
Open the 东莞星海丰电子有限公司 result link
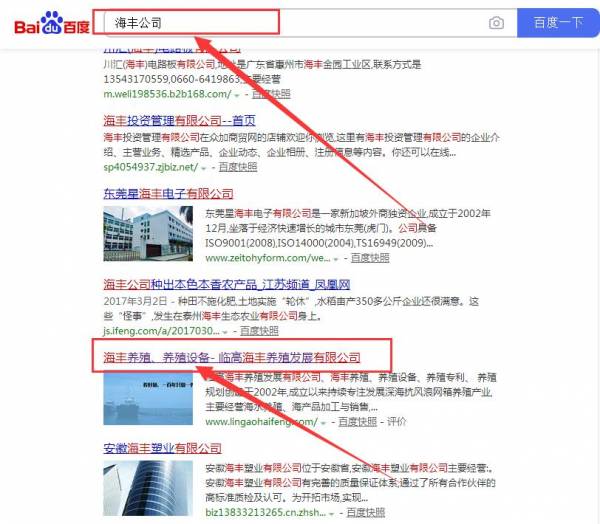(168, 194)
